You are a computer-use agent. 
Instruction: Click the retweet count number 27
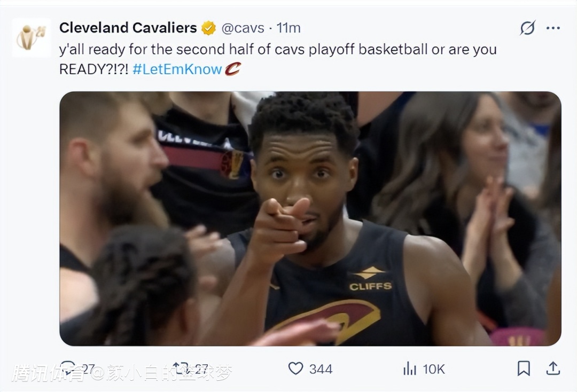[x=201, y=369]
